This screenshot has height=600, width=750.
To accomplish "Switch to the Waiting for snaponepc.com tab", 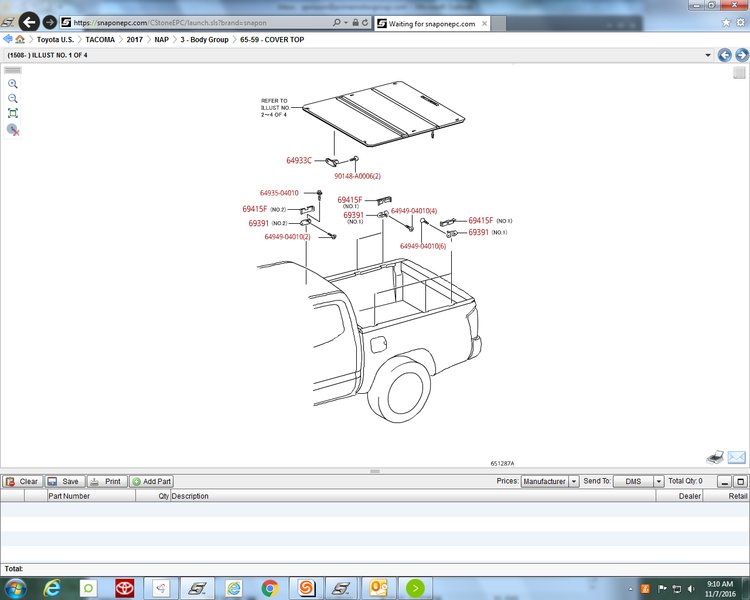I will click(431, 23).
